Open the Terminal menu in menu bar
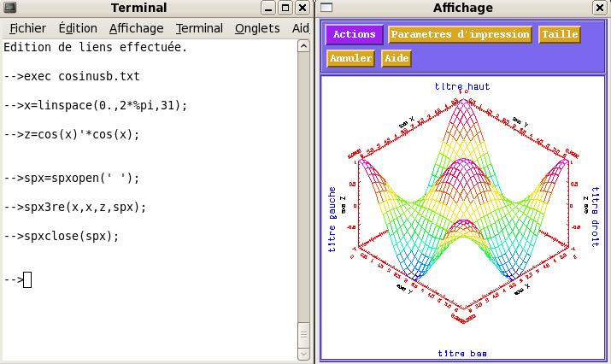This screenshot has height=364, width=611. pos(199,28)
